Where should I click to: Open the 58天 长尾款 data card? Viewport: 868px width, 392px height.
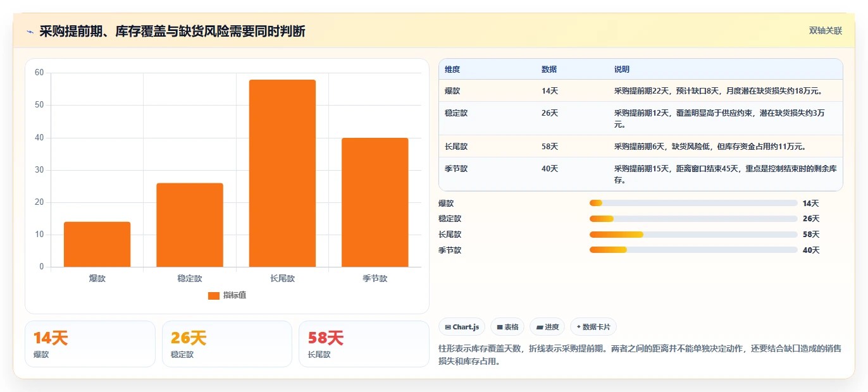pyautogui.click(x=364, y=344)
